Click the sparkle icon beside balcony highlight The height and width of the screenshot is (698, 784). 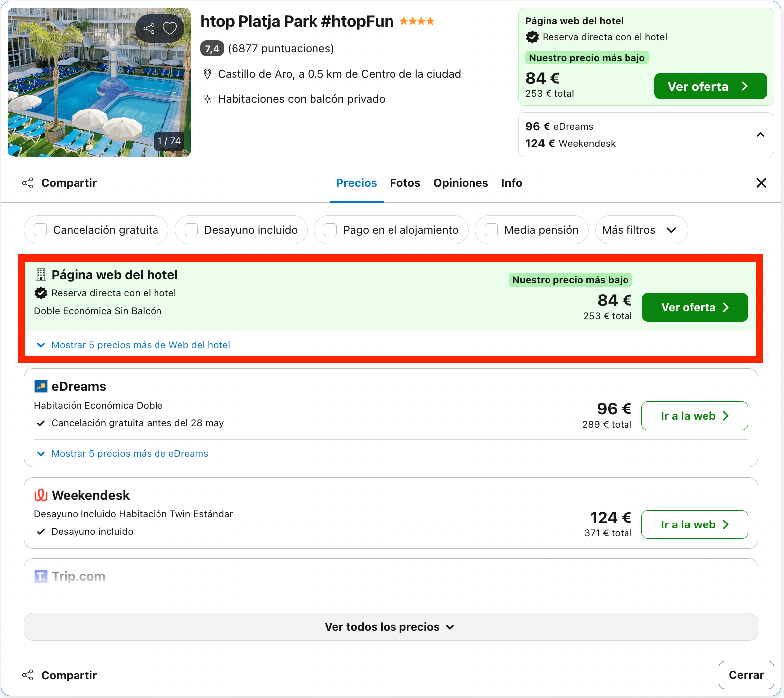coord(208,99)
